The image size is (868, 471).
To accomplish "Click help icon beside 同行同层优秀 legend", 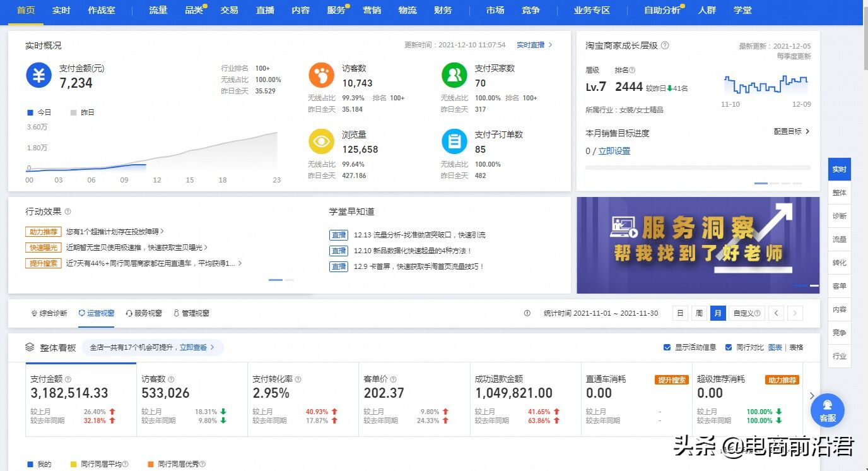I will tap(202, 464).
